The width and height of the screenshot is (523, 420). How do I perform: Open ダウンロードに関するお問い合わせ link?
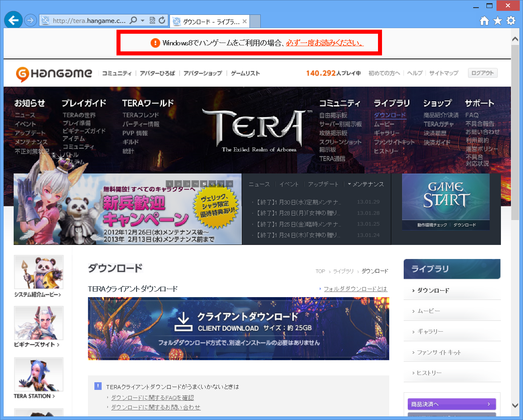[x=156, y=407]
